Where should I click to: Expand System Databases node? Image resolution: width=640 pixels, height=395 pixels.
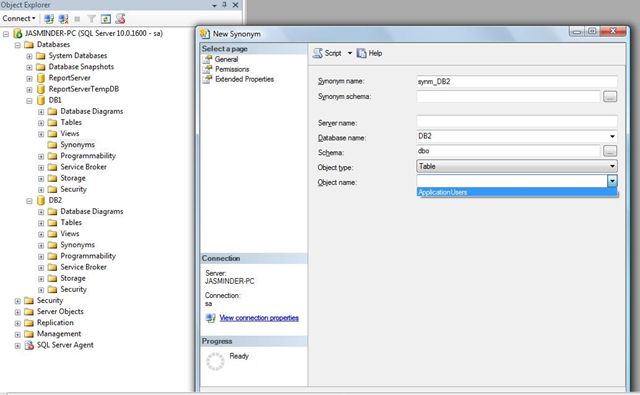(x=29, y=56)
